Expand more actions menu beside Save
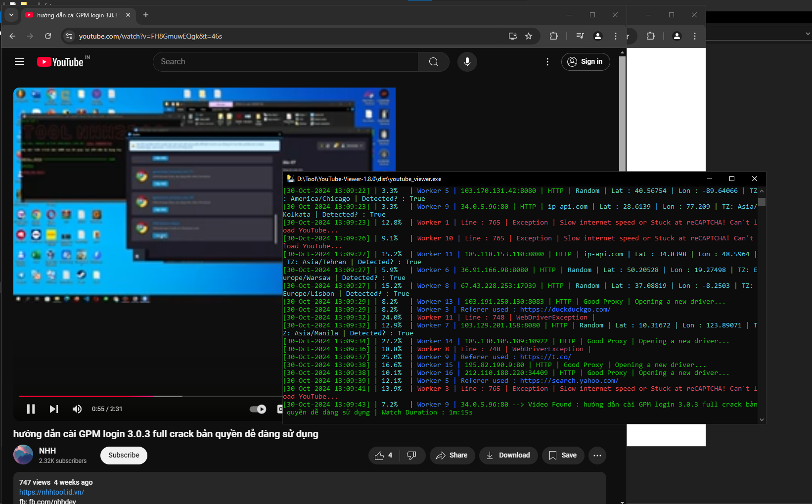The height and width of the screenshot is (504, 812). (597, 456)
